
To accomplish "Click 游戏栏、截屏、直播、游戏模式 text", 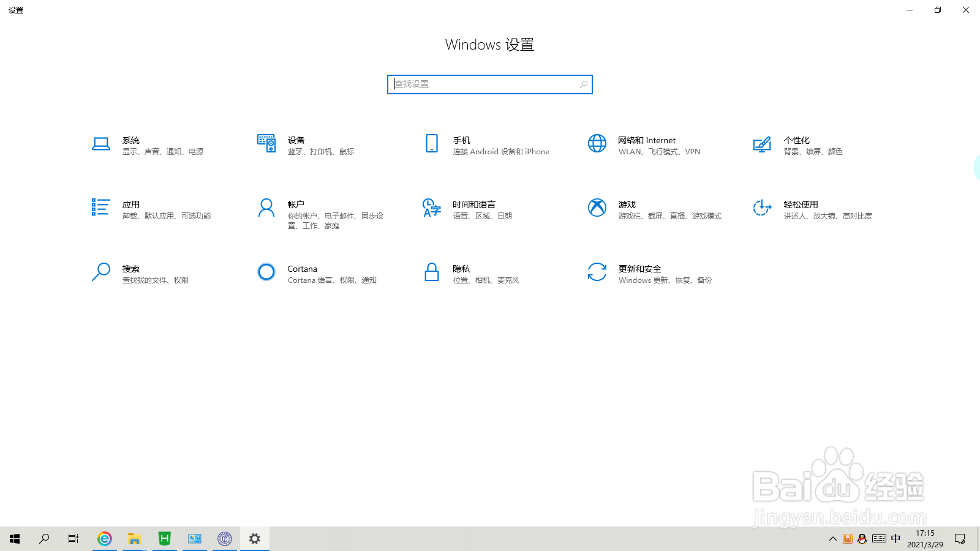I will pyautogui.click(x=670, y=216).
